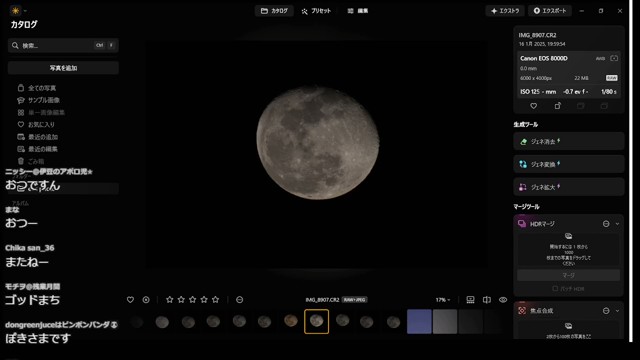Click the Canon EOS 8000D camera name
640x360 pixels.
pos(544,58)
